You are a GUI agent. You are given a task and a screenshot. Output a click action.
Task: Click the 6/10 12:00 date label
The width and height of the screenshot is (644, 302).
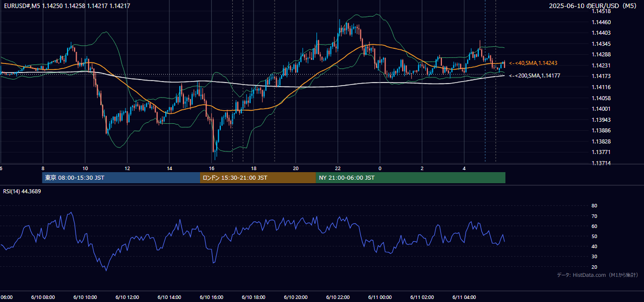point(127,297)
